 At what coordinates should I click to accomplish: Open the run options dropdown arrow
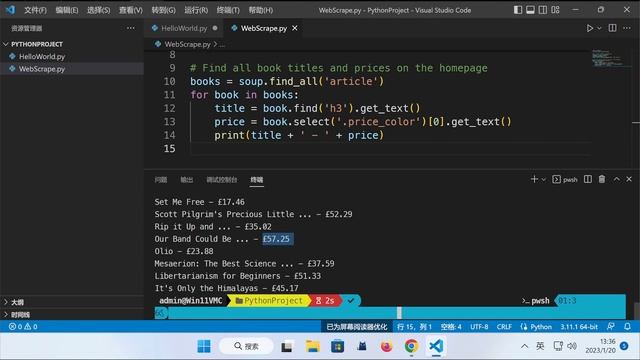(599, 28)
